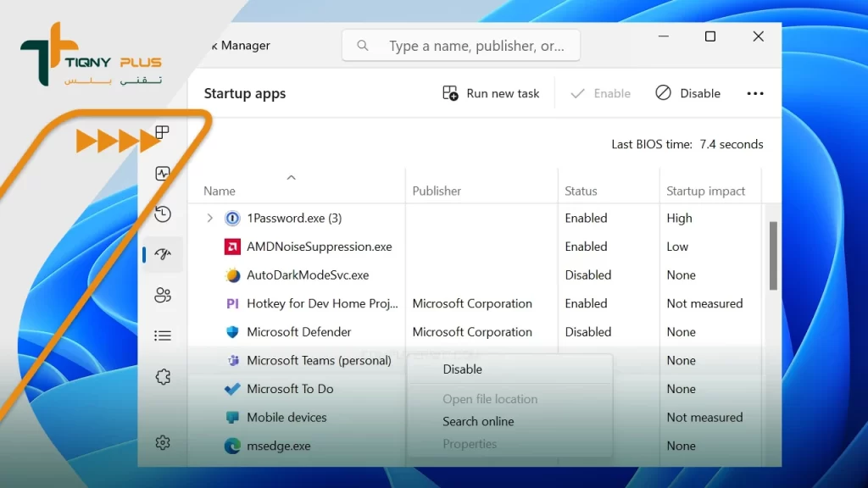868x488 pixels.
Task: Sort by the Publisher column header
Action: pyautogui.click(x=437, y=191)
